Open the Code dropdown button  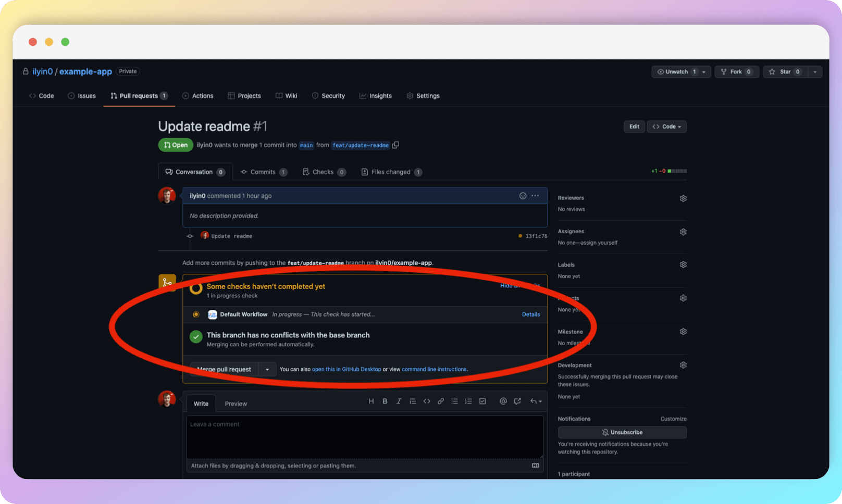pos(666,127)
